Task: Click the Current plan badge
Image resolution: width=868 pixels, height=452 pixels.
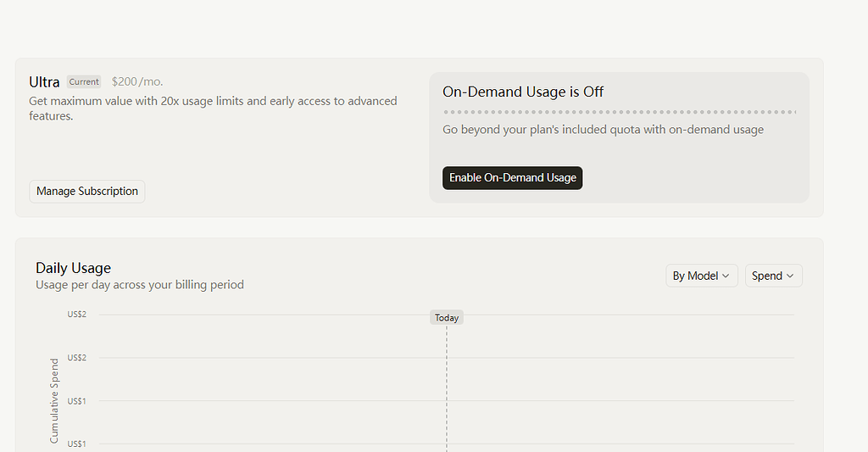Action: [x=84, y=82]
